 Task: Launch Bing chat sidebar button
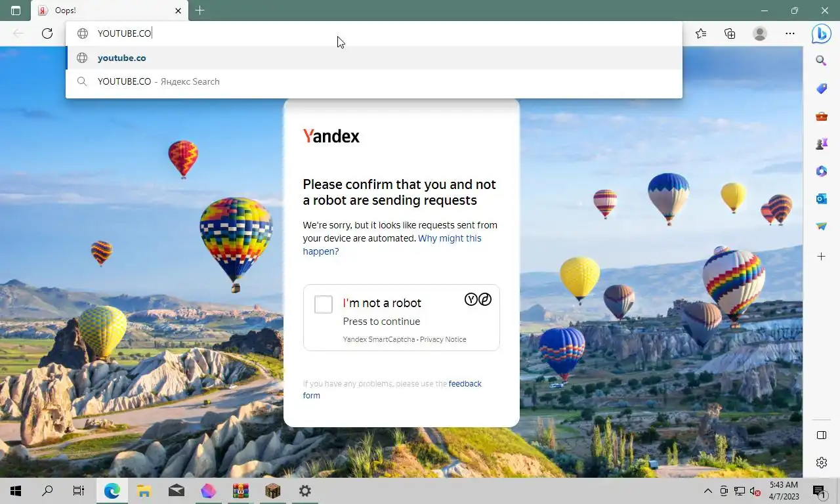point(821,33)
